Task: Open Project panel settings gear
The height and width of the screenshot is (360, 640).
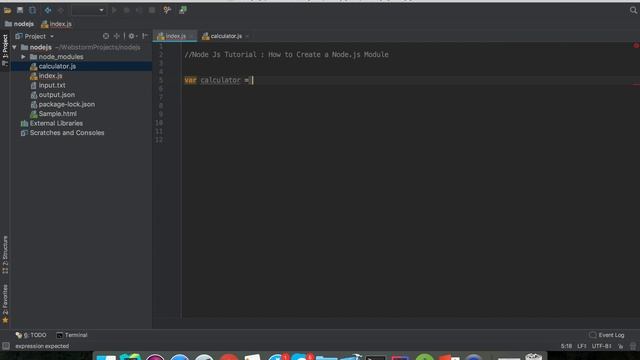Action: click(132, 36)
